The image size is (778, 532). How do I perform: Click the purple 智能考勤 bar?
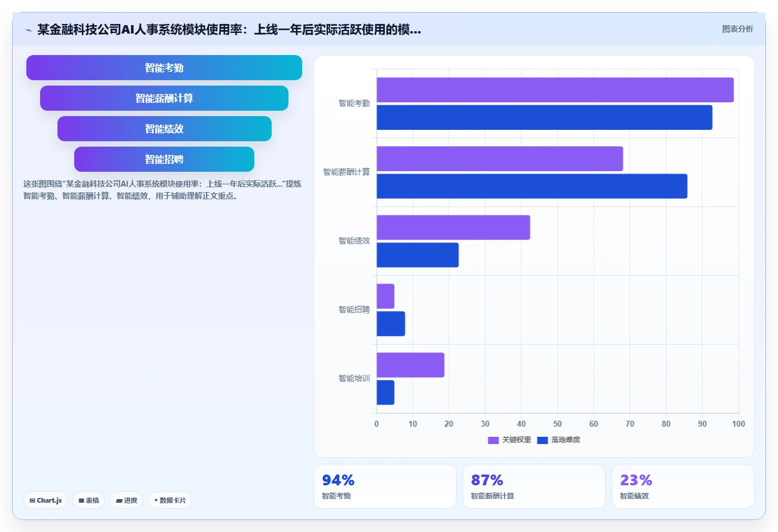[555, 90]
